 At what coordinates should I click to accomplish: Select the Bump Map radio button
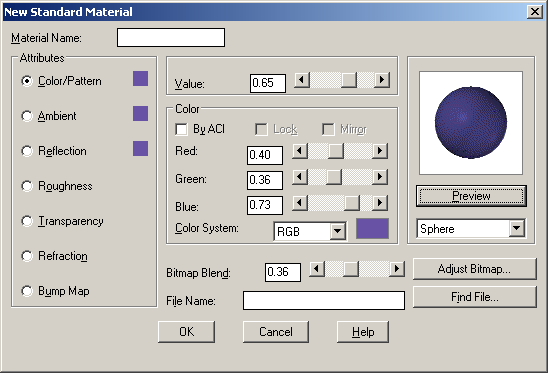(27, 291)
